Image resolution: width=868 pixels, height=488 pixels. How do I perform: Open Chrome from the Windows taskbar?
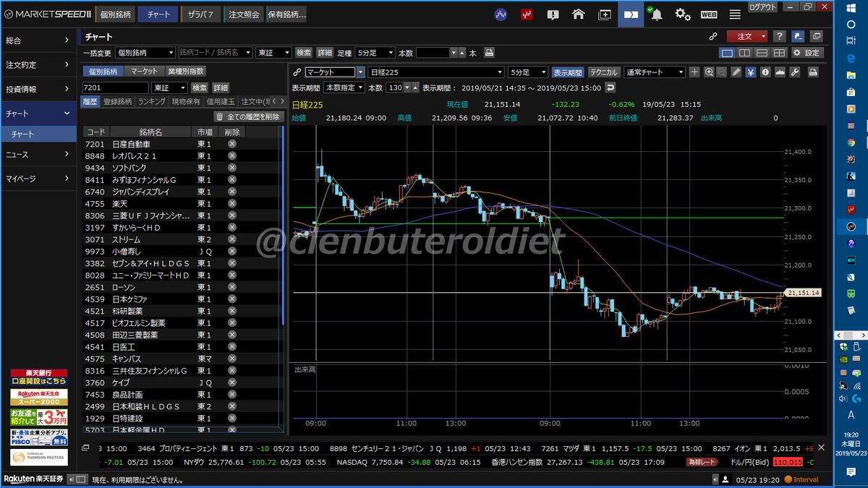tap(851, 142)
